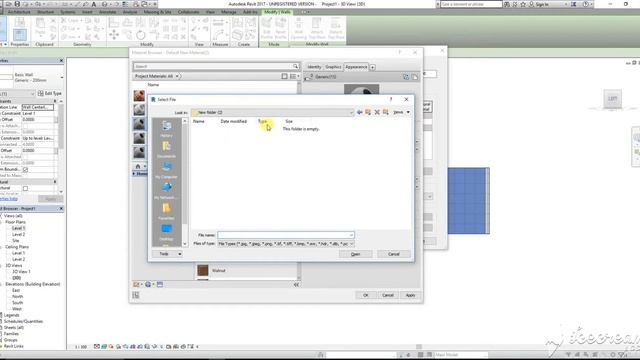The width and height of the screenshot is (640, 360).
Task: Switch to the Appearance tab
Action: coord(356,67)
